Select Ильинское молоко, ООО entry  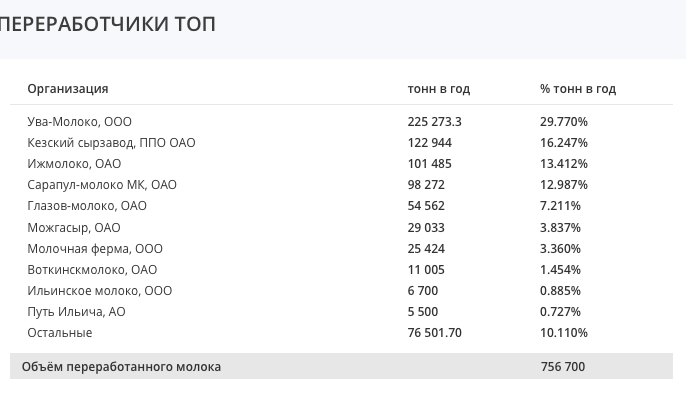100,291
